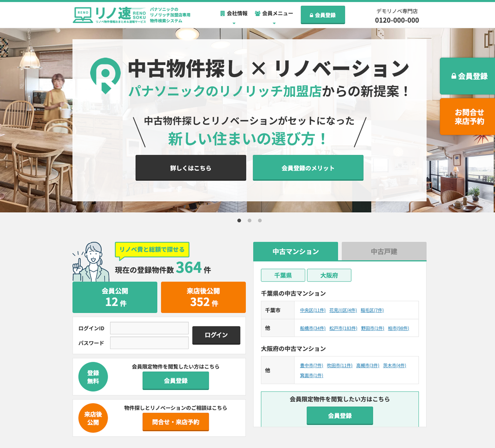Image resolution: width=495 pixels, height=448 pixels.
Task: Expand the 会社情報 dropdown arrow
Action: pos(234,23)
